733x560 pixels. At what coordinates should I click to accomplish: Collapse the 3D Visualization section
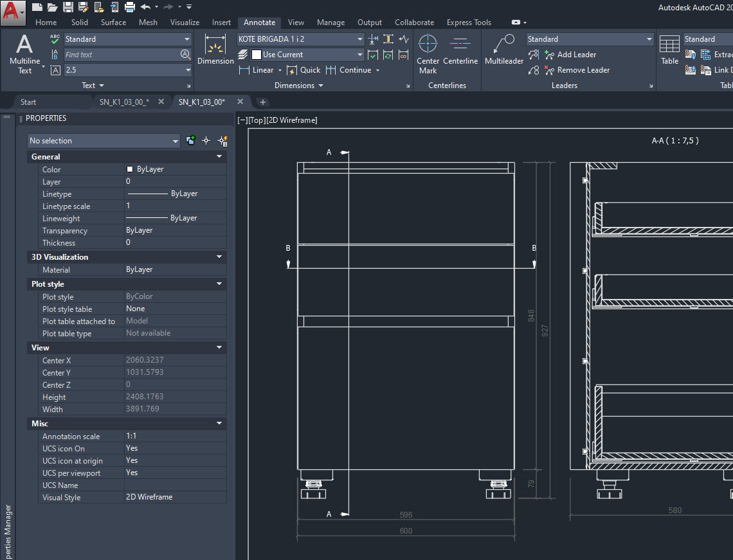(x=219, y=257)
